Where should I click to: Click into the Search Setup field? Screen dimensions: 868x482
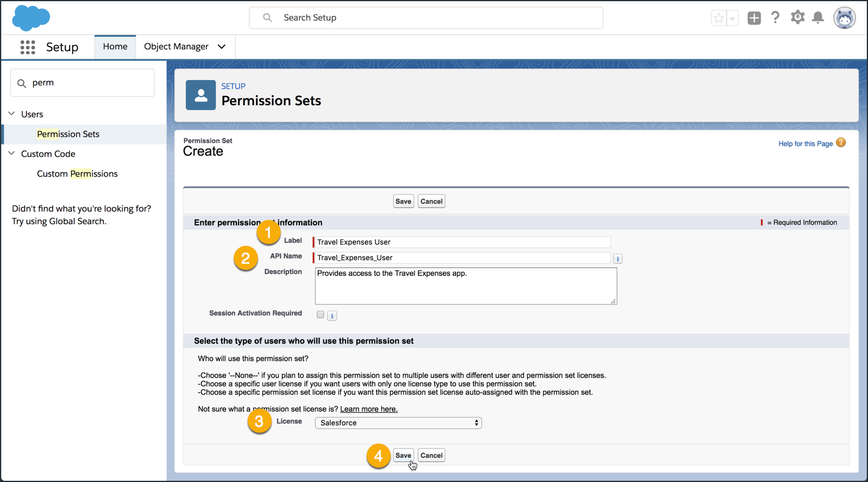tap(426, 17)
